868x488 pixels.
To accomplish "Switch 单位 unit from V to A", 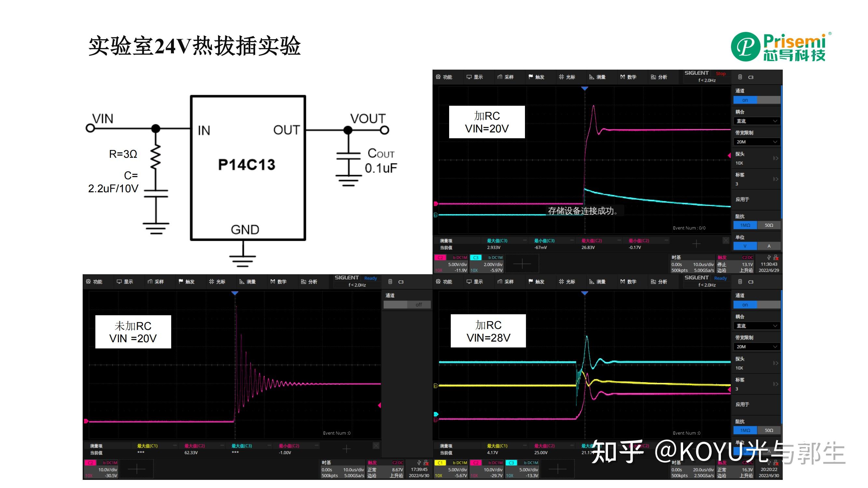I will click(x=769, y=246).
